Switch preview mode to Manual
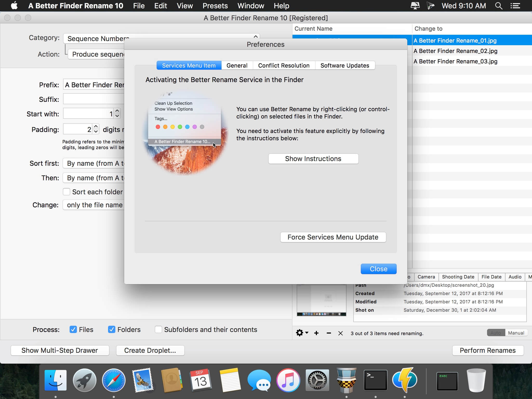This screenshot has height=399, width=532. pyautogui.click(x=516, y=333)
